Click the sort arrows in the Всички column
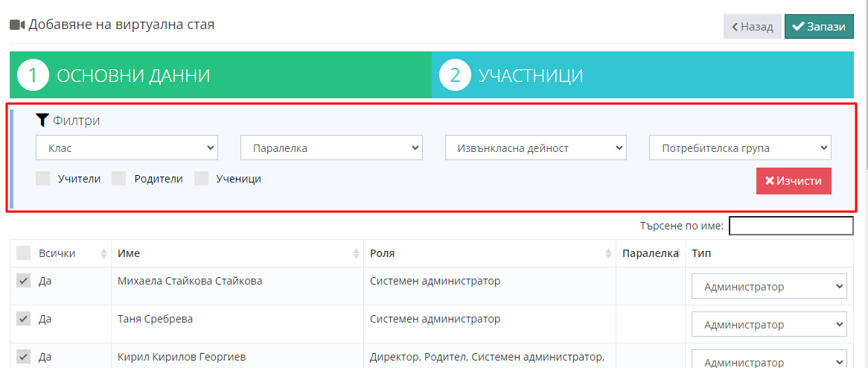This screenshot has width=868, height=368. tap(103, 254)
